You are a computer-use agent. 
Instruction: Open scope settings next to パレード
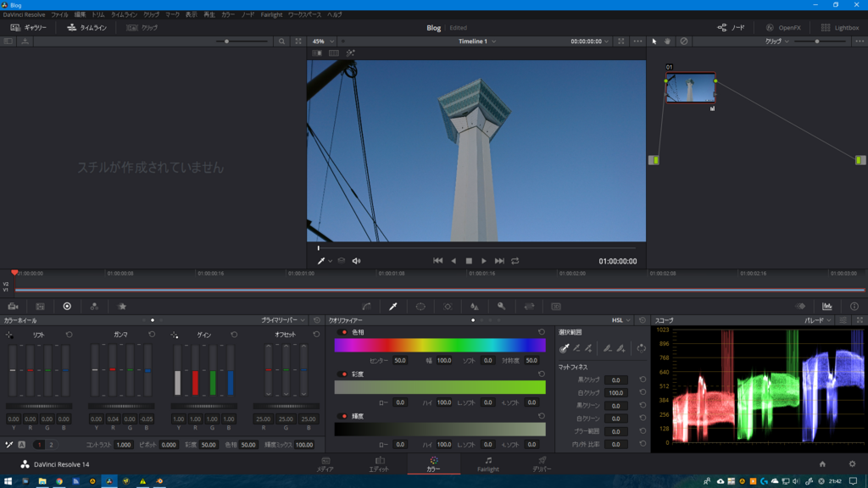point(843,320)
